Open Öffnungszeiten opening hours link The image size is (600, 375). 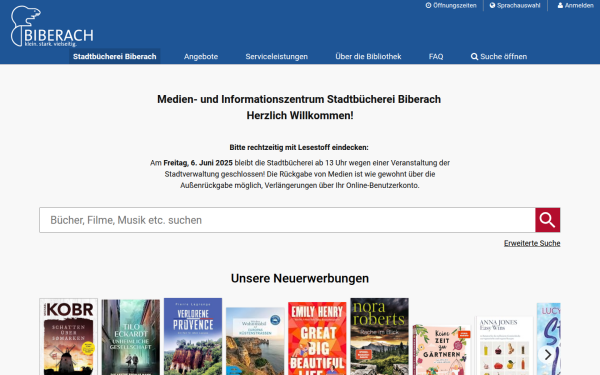coord(451,5)
